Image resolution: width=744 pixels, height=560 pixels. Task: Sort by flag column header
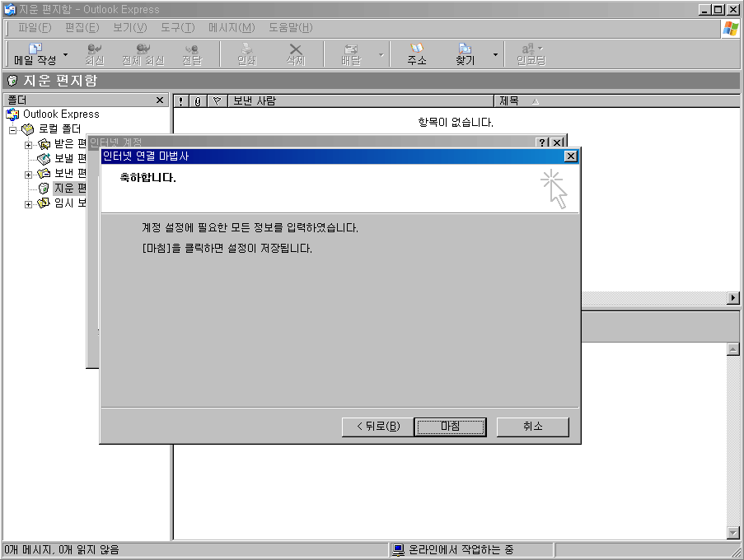(217, 101)
